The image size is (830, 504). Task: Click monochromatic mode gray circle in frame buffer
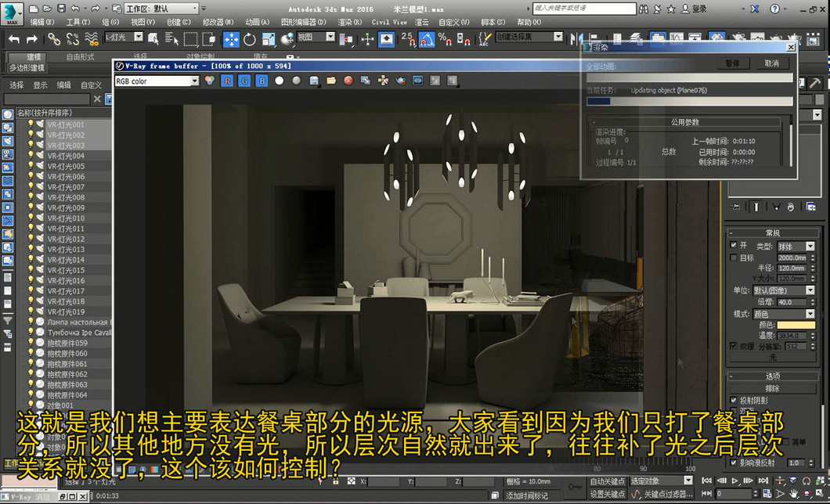[x=297, y=81]
